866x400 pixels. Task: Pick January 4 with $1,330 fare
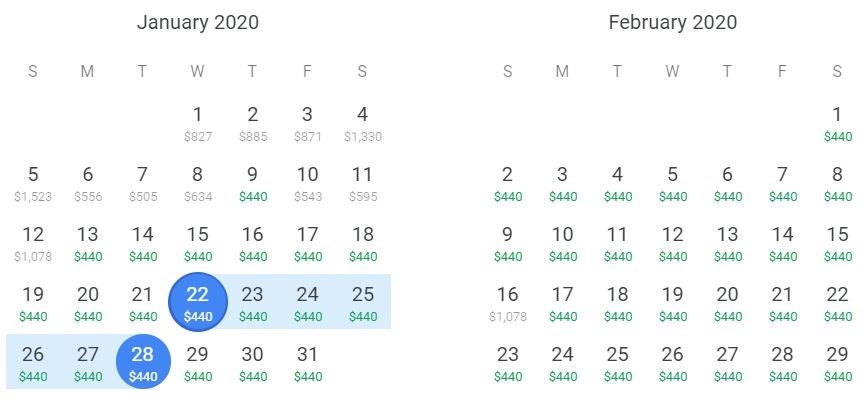[362, 123]
